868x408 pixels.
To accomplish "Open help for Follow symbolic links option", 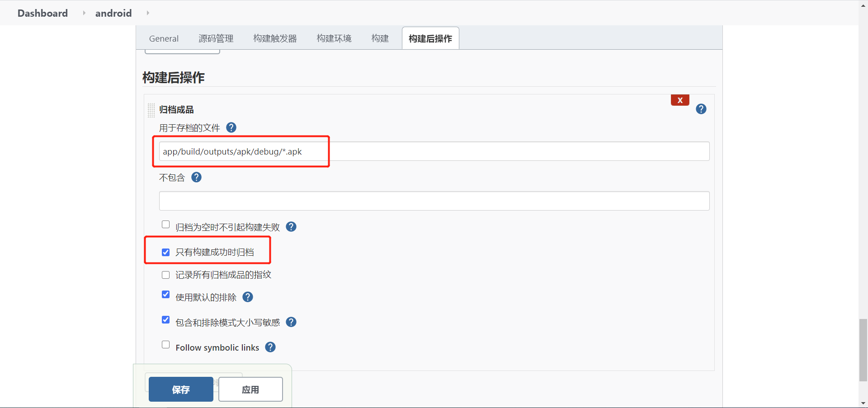I will [270, 347].
